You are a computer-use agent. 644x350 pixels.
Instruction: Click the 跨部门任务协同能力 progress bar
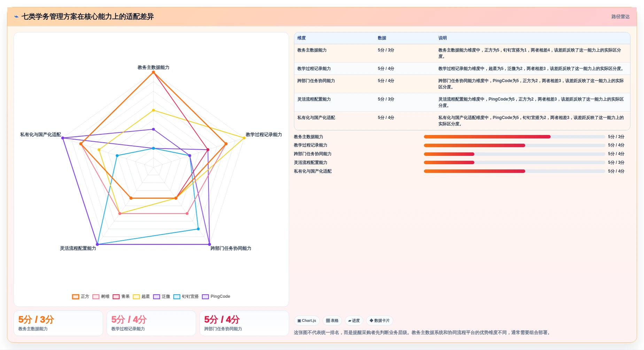pyautogui.click(x=514, y=154)
